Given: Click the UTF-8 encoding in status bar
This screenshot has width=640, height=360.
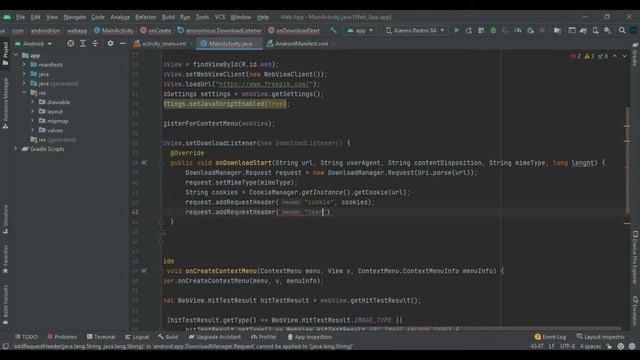Looking at the screenshot, I should [567, 346].
